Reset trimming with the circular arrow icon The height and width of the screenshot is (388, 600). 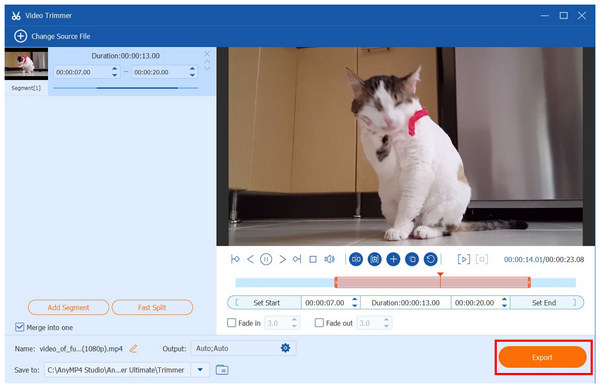[x=430, y=259]
